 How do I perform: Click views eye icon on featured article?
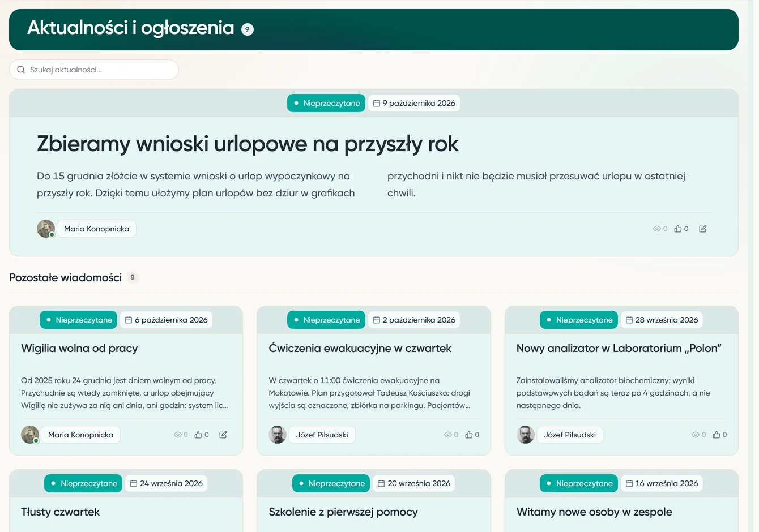pyautogui.click(x=657, y=229)
